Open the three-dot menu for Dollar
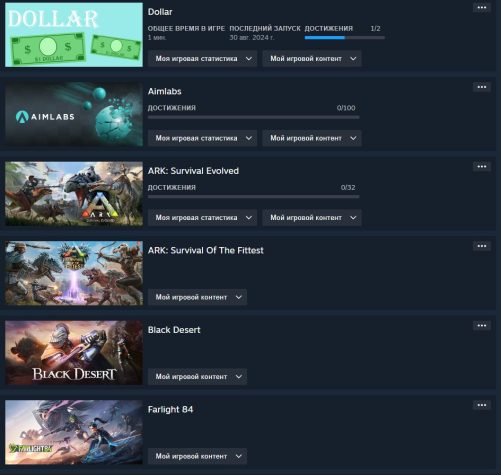Viewport: 501px width, 475px height. [482, 8]
